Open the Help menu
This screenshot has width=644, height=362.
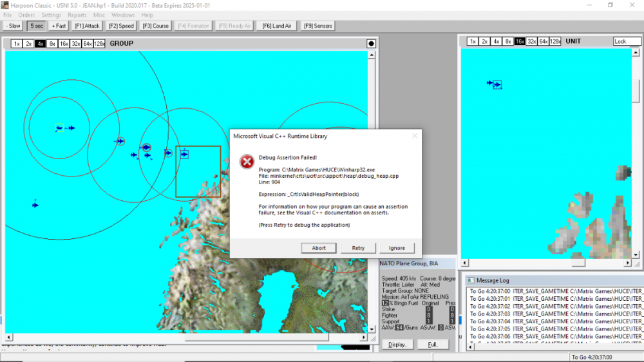coord(147,15)
